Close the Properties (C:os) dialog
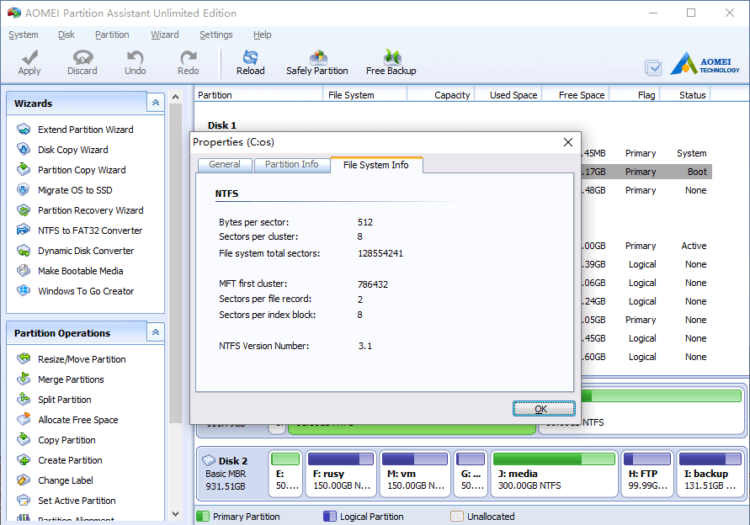750x525 pixels. tap(568, 142)
